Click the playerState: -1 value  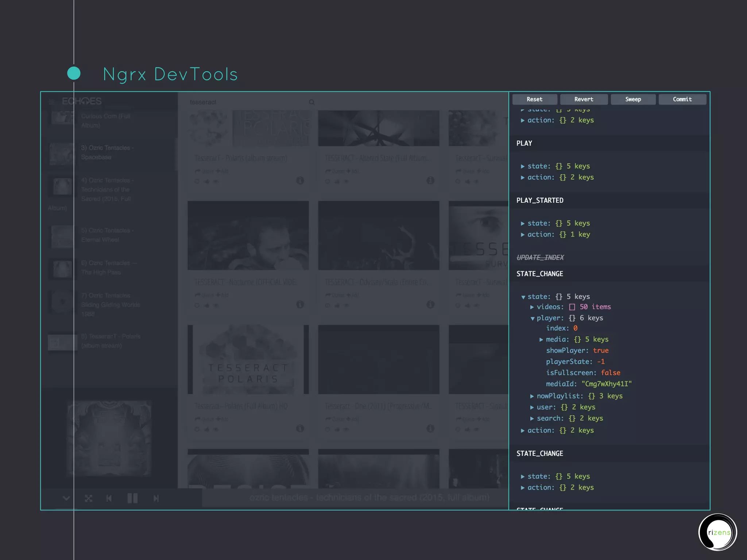pos(601,362)
